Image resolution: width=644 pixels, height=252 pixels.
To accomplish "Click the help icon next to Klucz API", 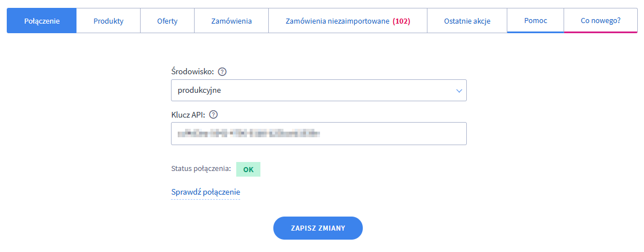I will tap(213, 115).
